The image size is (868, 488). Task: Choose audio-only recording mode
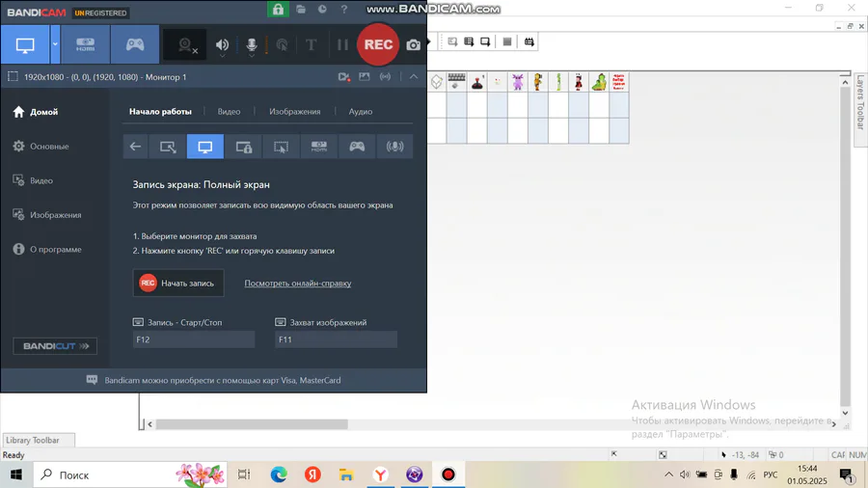[394, 147]
